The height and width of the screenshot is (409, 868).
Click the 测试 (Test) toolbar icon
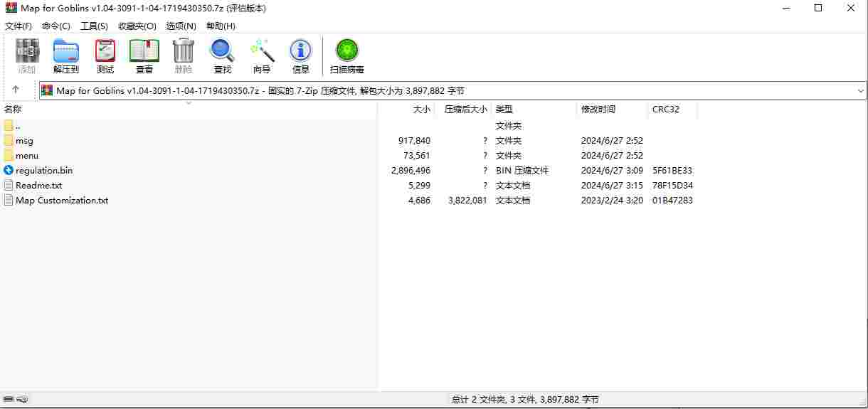[105, 52]
